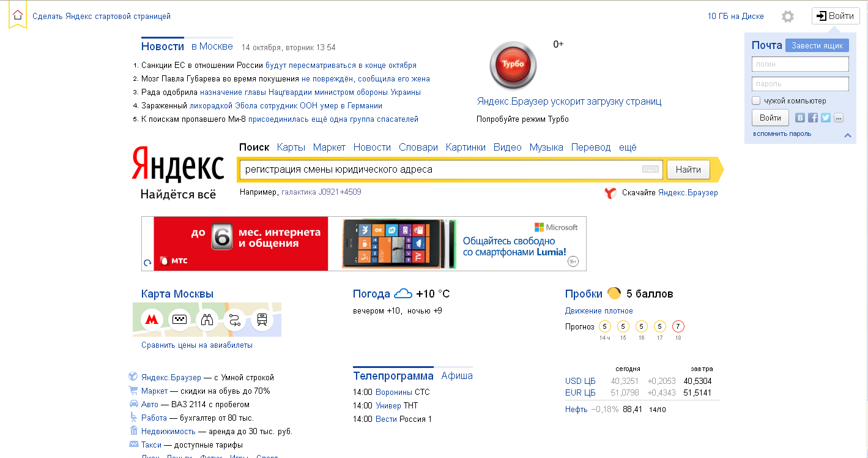Open the USD ЦБ exchange rate link
Screen dimensions: 868x458
coord(581,381)
